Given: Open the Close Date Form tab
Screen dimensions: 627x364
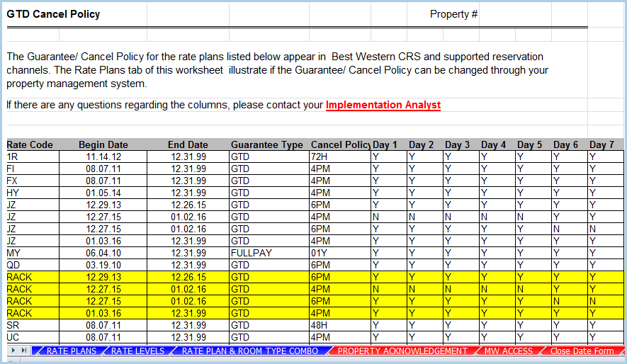Looking at the screenshot, I should [582, 351].
